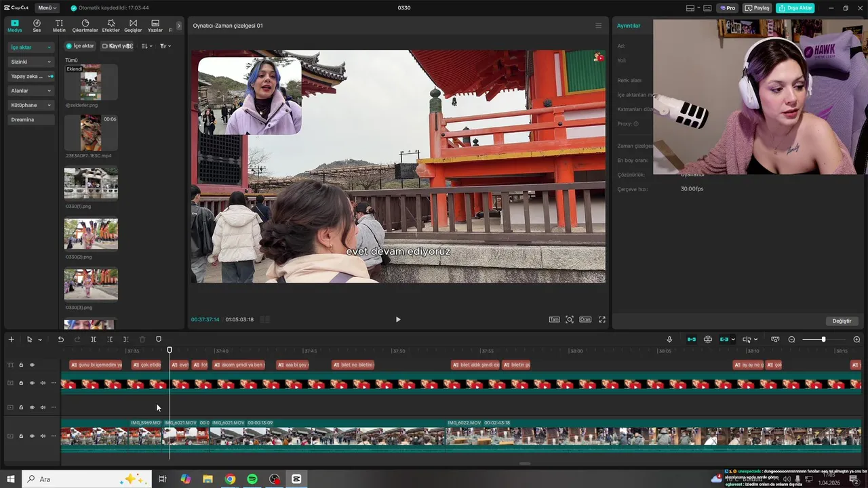Toggle clip linkage on the timeline
This screenshot has width=868, height=488.
point(724,340)
